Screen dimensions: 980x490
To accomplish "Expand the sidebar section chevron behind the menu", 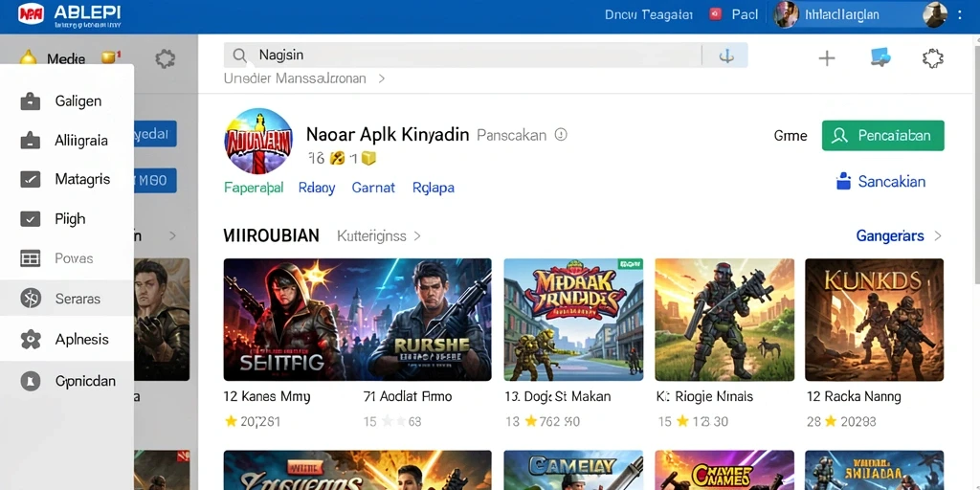I will pos(173,236).
